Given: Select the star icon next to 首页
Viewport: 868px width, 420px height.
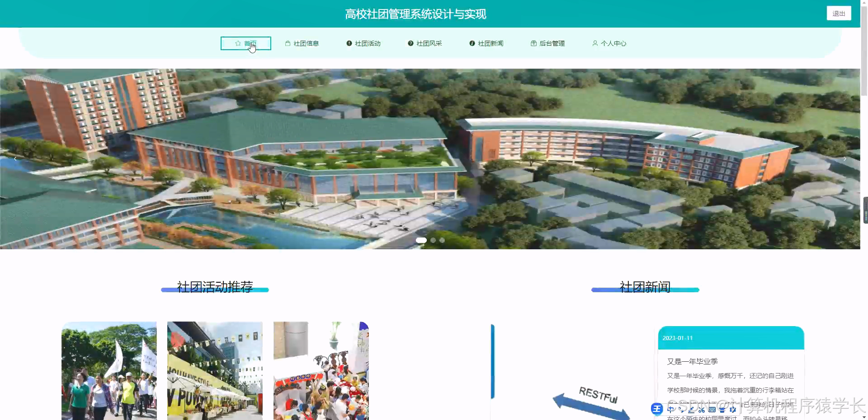Looking at the screenshot, I should [237, 43].
